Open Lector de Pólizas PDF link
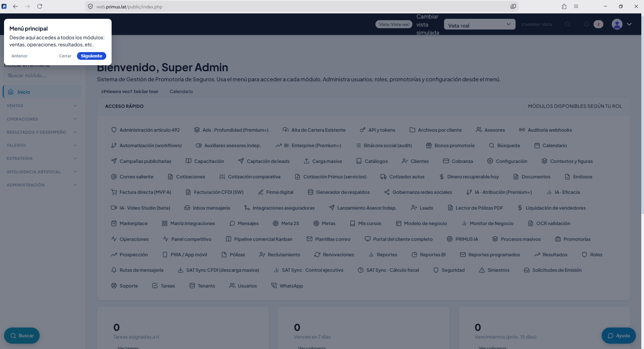644x349 pixels. click(475, 208)
